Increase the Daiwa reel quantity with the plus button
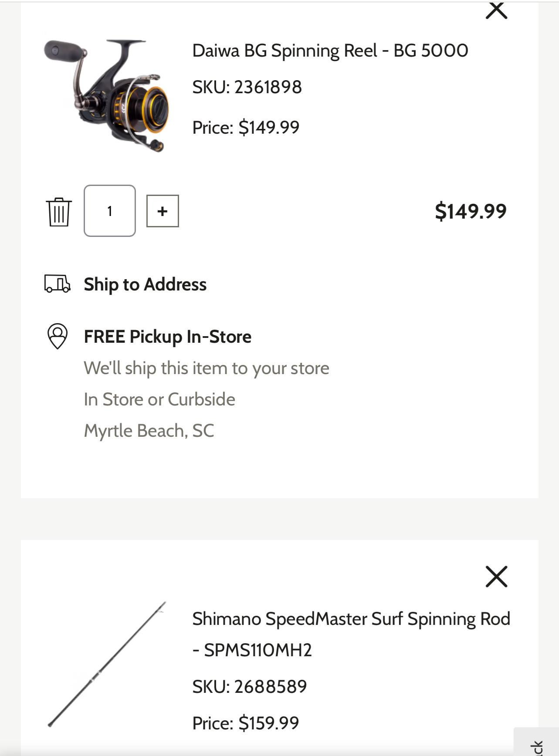The width and height of the screenshot is (559, 756). point(163,211)
